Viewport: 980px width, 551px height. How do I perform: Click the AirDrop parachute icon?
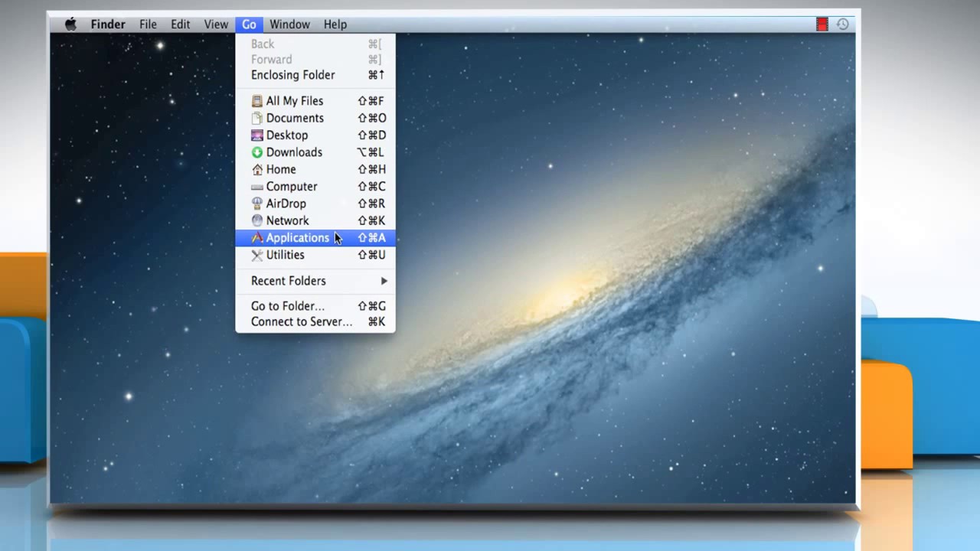click(x=257, y=204)
